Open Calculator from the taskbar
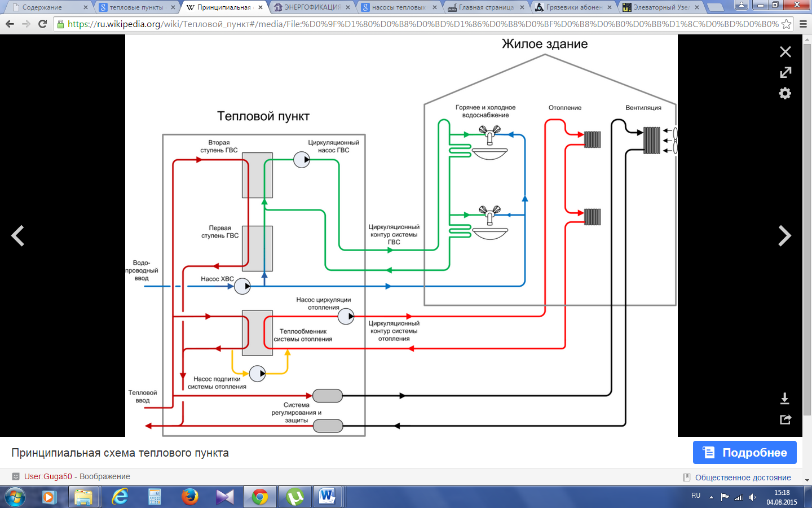This screenshot has width=812, height=508. tap(155, 497)
